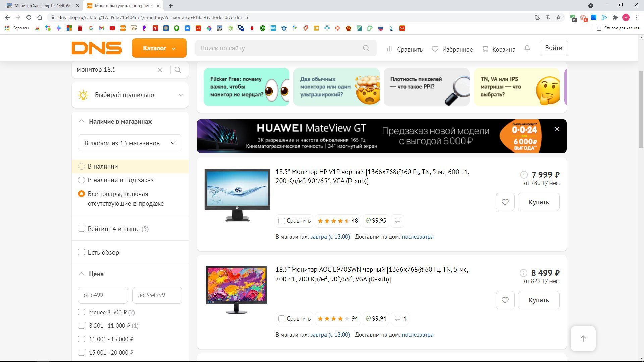This screenshot has height=362, width=644.
Task: Open the AOC E970SWN comments with 4
Action: coord(400,319)
